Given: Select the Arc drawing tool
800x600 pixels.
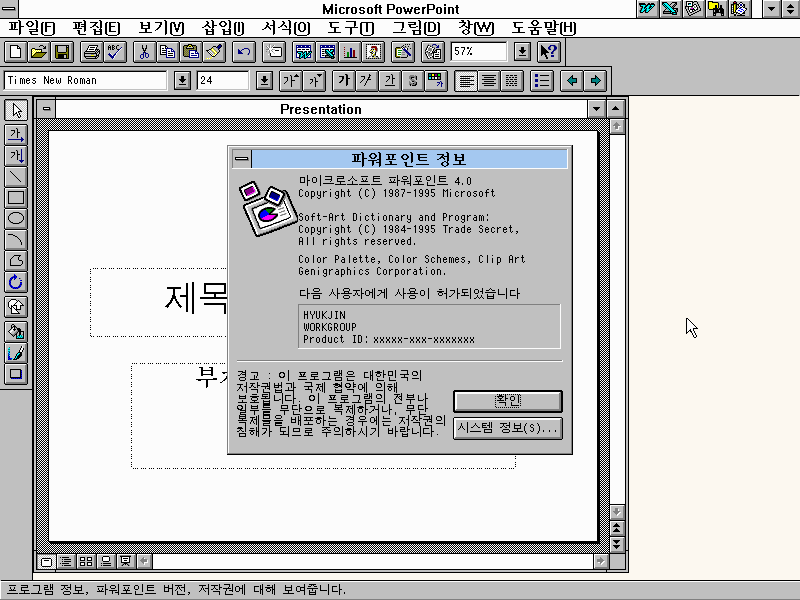Looking at the screenshot, I should pyautogui.click(x=16, y=240).
